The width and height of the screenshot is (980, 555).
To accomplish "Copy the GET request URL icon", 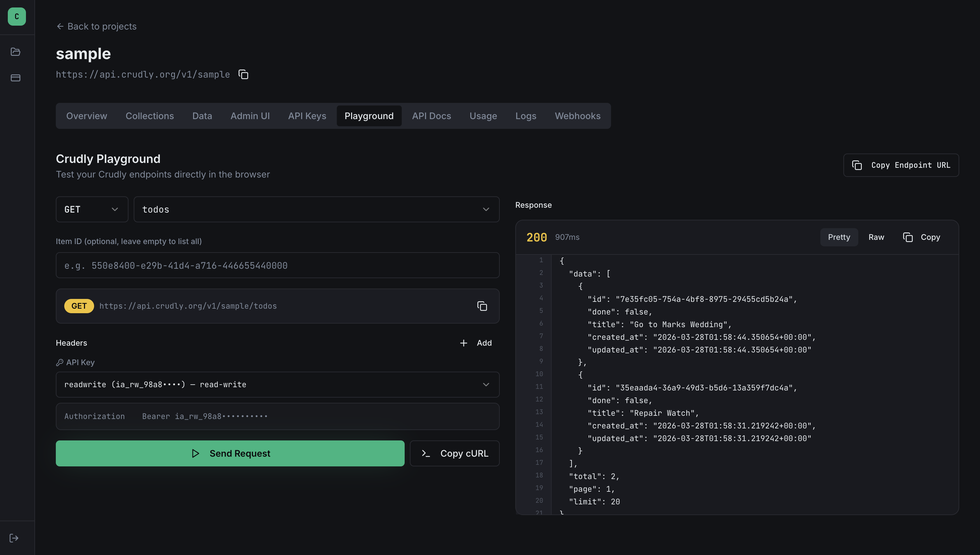I will [482, 306].
